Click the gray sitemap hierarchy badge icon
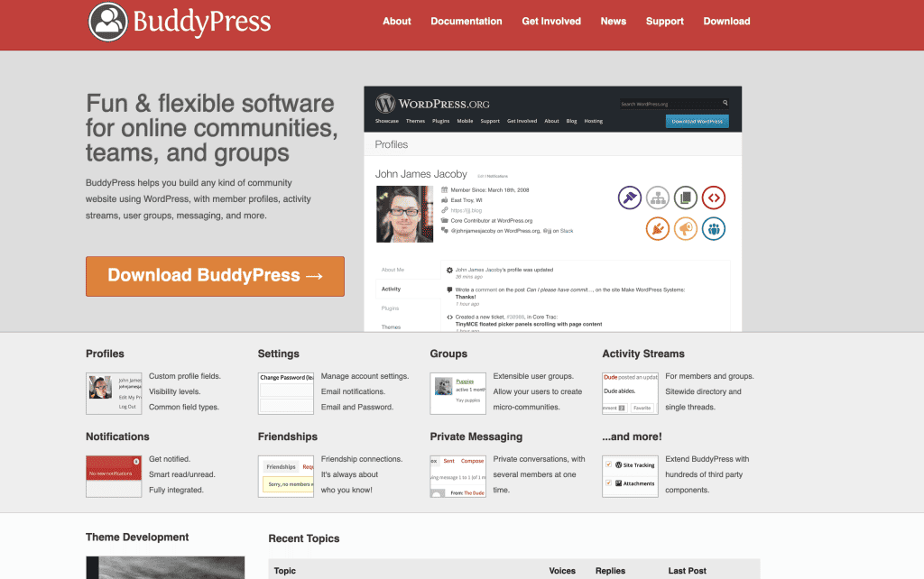 click(657, 198)
